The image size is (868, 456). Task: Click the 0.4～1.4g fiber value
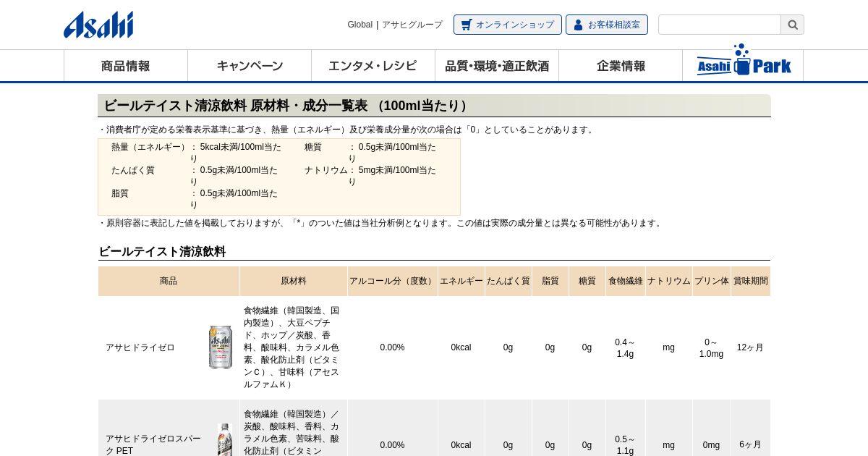[625, 348]
